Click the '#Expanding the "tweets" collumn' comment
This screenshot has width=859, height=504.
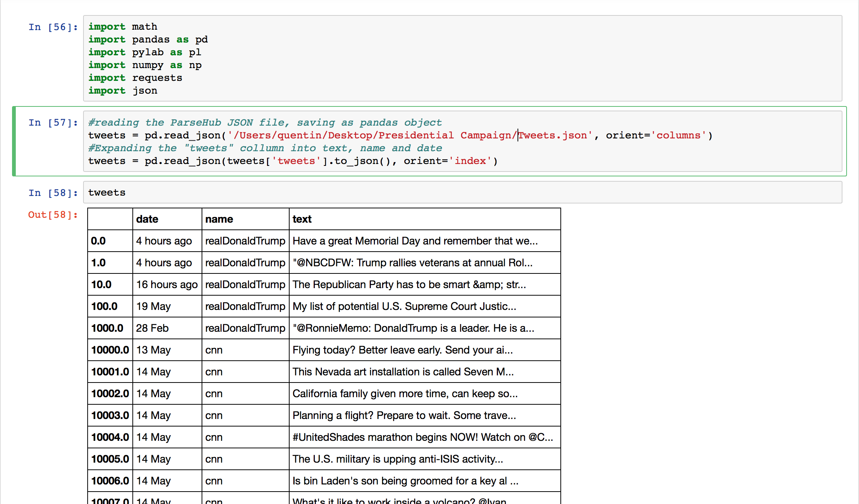pos(265,148)
